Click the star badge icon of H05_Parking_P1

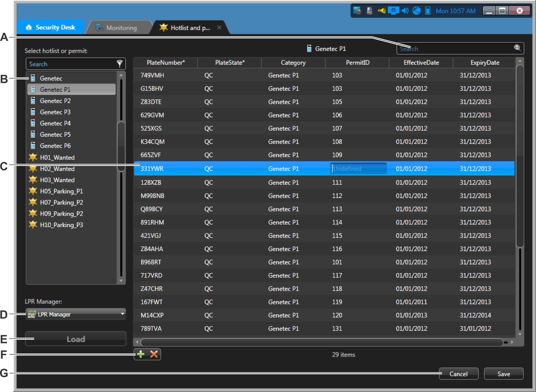pos(33,191)
